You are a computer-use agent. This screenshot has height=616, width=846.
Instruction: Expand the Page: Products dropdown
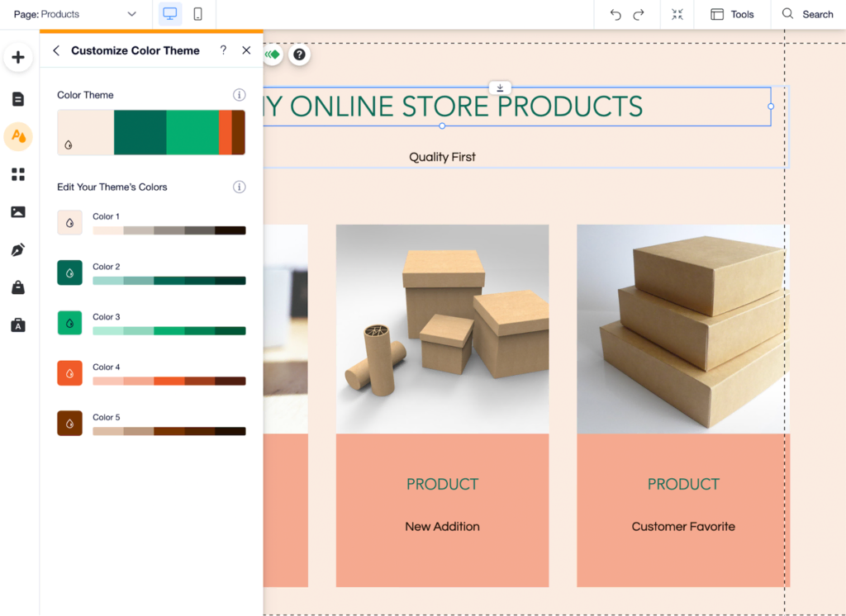pyautogui.click(x=75, y=14)
